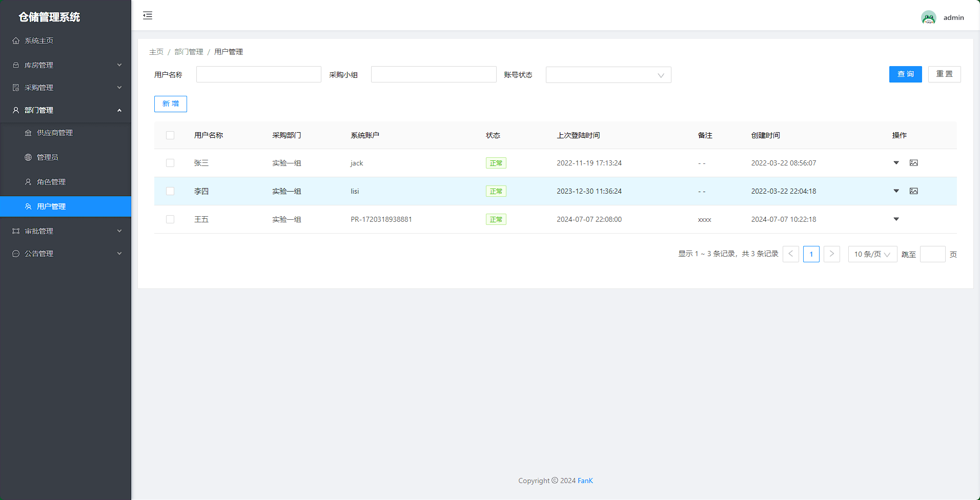The width and height of the screenshot is (980, 500).
Task: Select the 角色管理 person icon
Action: click(x=28, y=181)
